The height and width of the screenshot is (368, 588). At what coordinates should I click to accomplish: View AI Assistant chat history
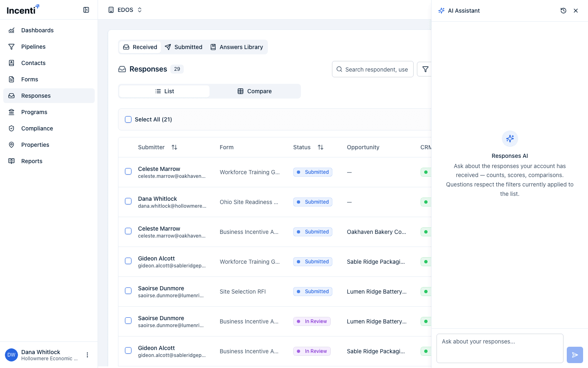[x=563, y=11]
